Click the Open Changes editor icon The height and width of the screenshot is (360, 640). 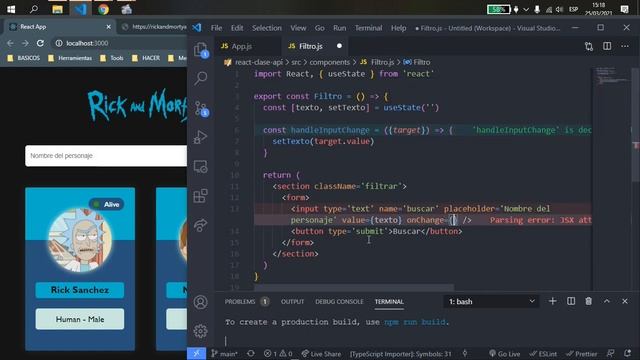click(589, 46)
